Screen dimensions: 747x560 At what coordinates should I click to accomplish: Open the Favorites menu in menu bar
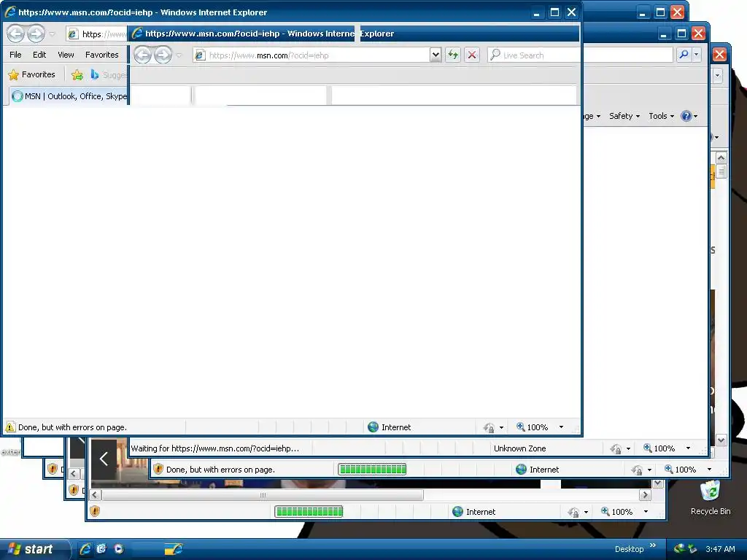point(102,55)
